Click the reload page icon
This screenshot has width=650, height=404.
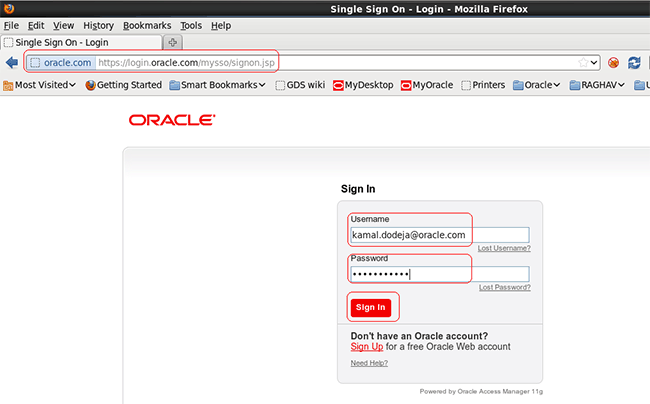(x=634, y=63)
